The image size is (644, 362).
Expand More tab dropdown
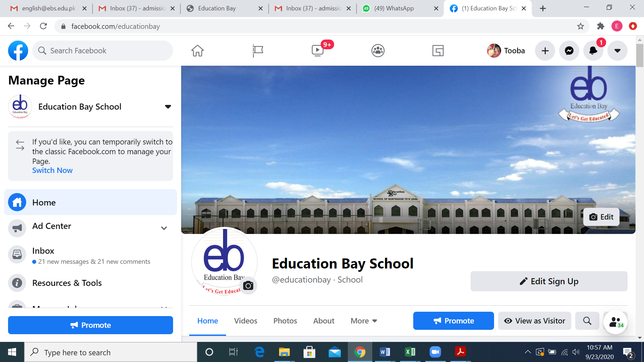pyautogui.click(x=364, y=321)
